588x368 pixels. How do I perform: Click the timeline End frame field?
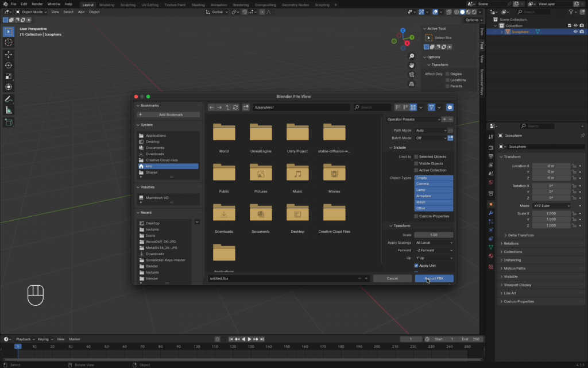click(471, 339)
